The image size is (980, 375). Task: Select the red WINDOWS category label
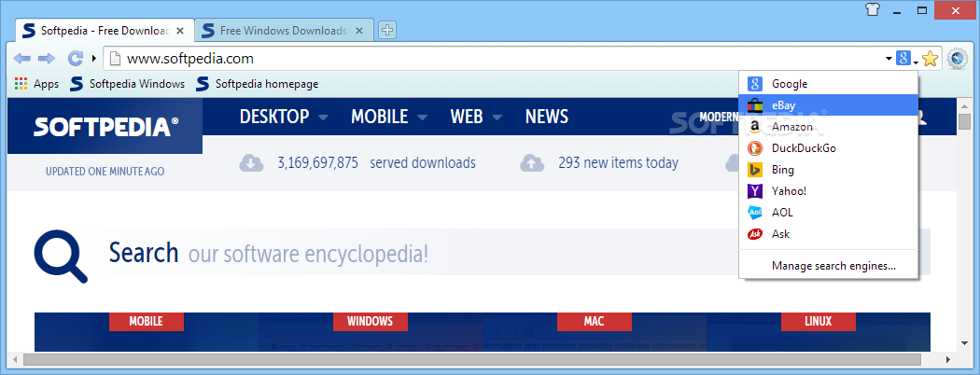[x=370, y=321]
